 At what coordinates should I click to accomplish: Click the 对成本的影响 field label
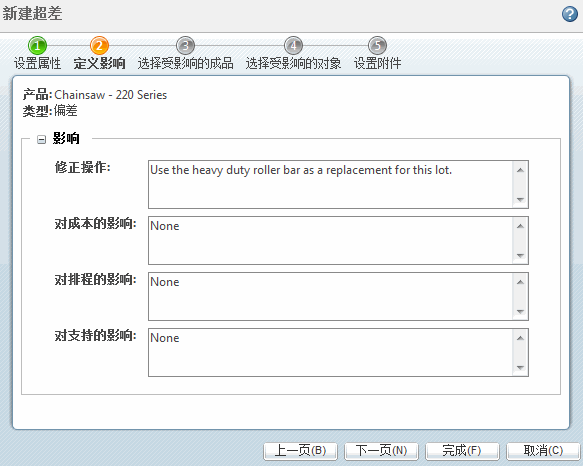click(x=96, y=224)
